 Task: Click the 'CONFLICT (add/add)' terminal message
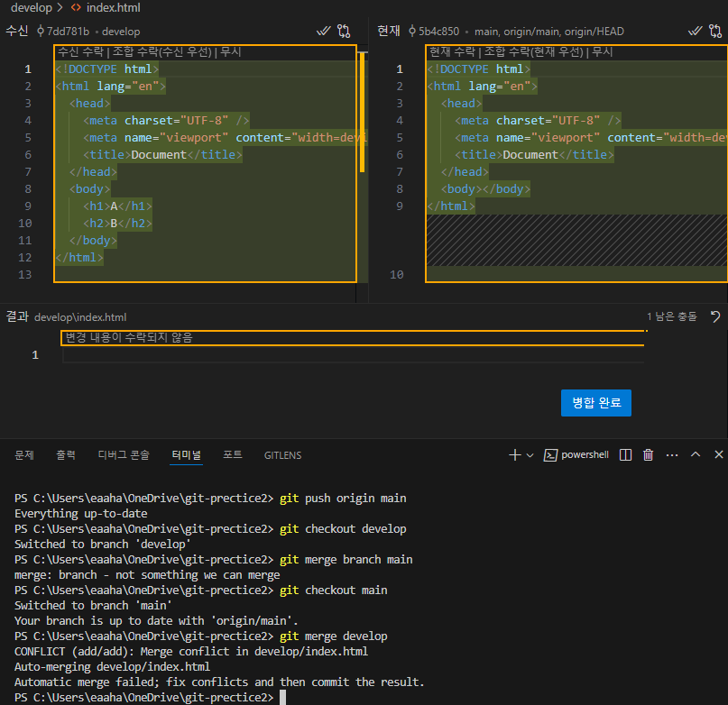[x=191, y=651]
